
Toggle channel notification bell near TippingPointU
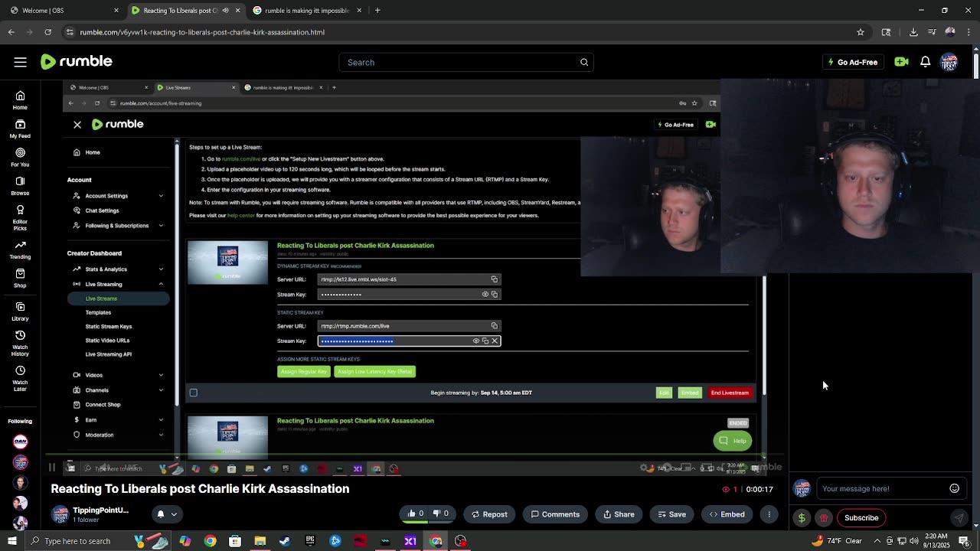tap(161, 514)
